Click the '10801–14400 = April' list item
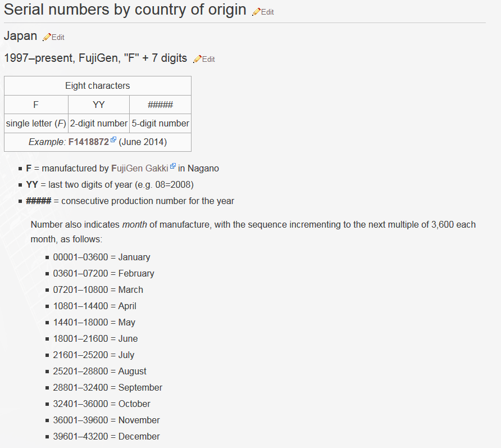This screenshot has width=501, height=448. coord(94,306)
